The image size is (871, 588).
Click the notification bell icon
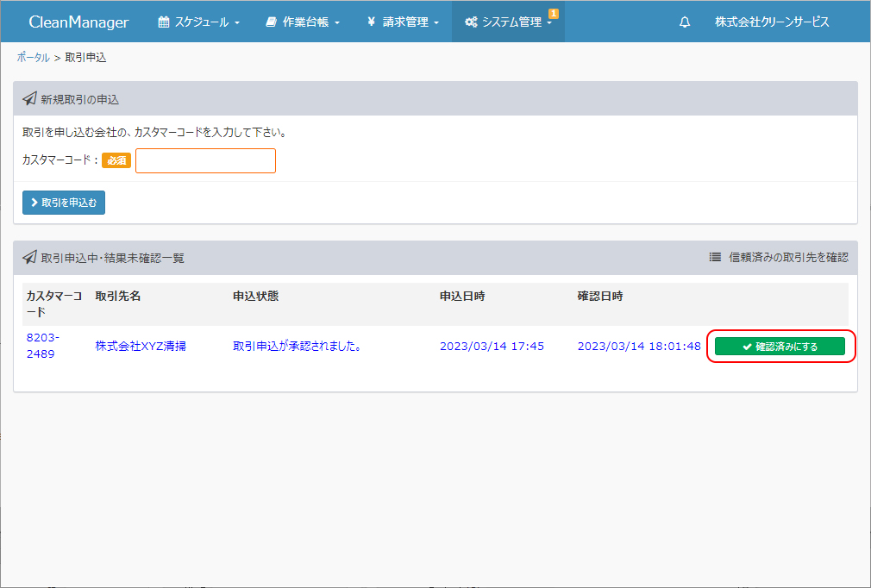point(685,22)
